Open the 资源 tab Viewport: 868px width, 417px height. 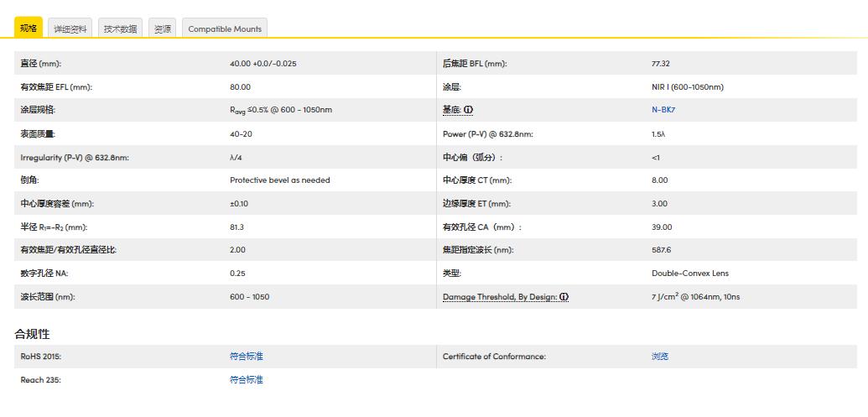pos(162,29)
